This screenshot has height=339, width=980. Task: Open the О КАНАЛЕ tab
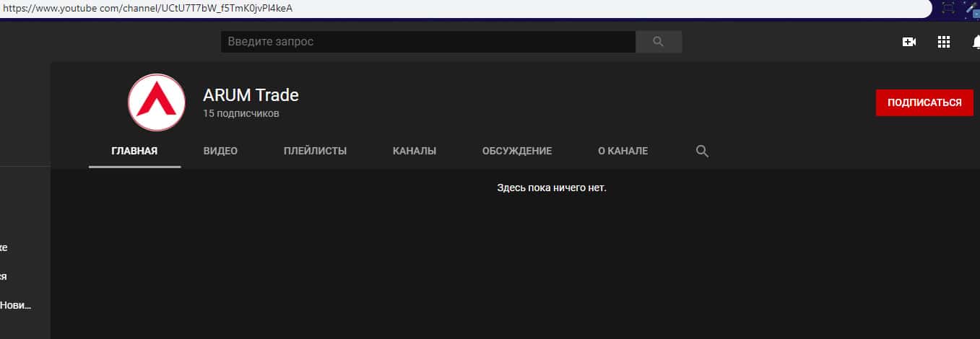click(623, 151)
